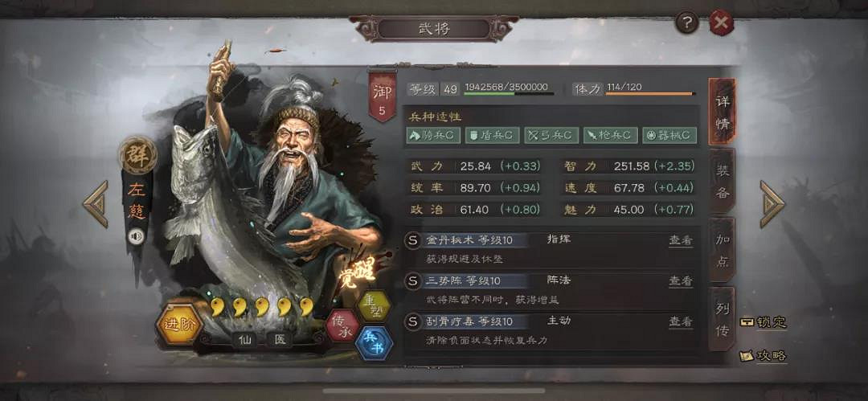
Task: Open the 列传 tab
Action: pos(722,318)
